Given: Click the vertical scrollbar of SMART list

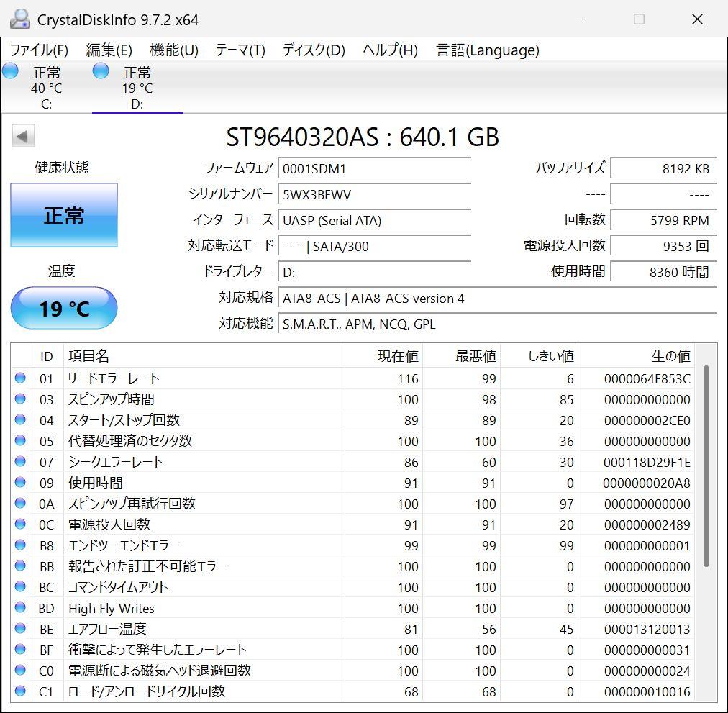Looking at the screenshot, I should point(706,466).
